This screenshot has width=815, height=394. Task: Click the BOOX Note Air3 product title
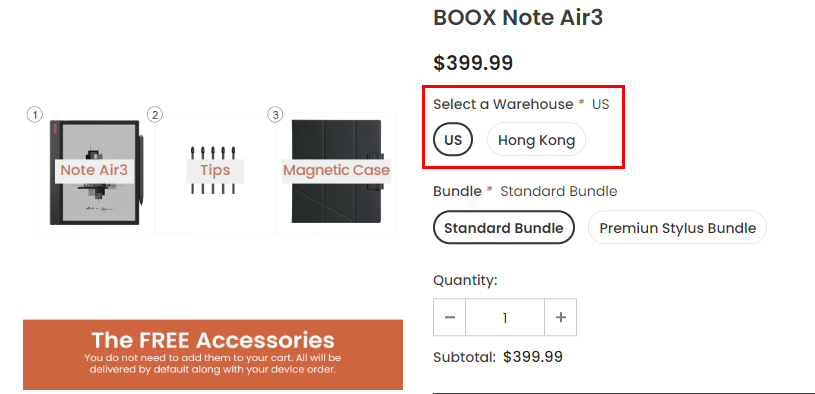tap(518, 18)
